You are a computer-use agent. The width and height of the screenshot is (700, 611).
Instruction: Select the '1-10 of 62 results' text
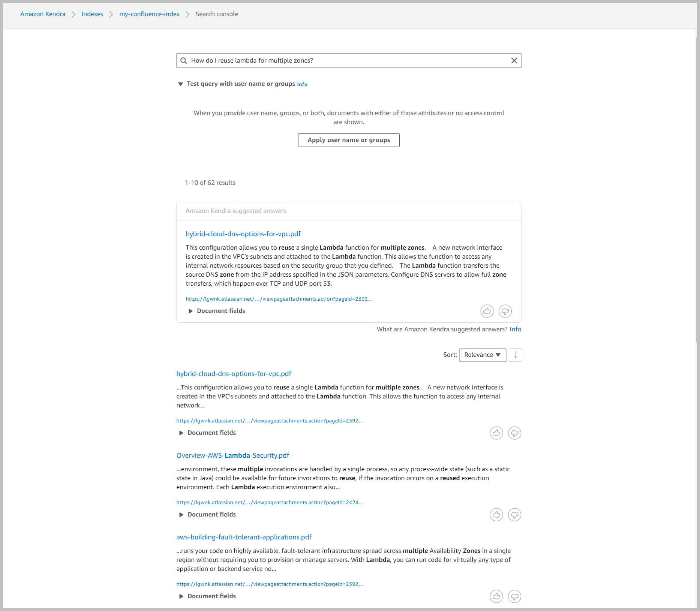tap(210, 183)
